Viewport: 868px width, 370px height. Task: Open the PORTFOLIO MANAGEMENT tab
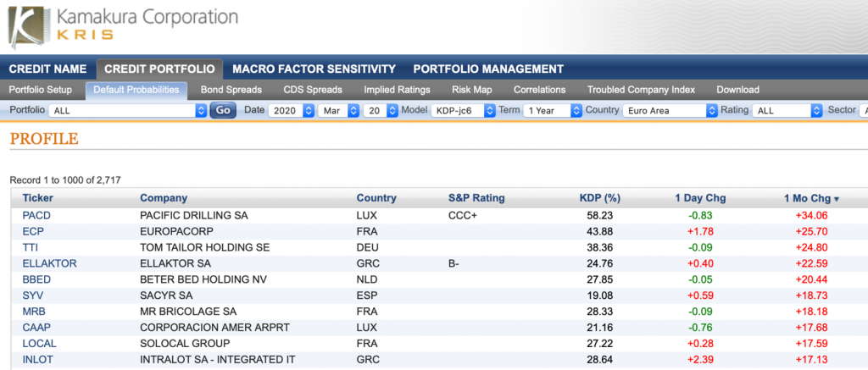click(488, 69)
